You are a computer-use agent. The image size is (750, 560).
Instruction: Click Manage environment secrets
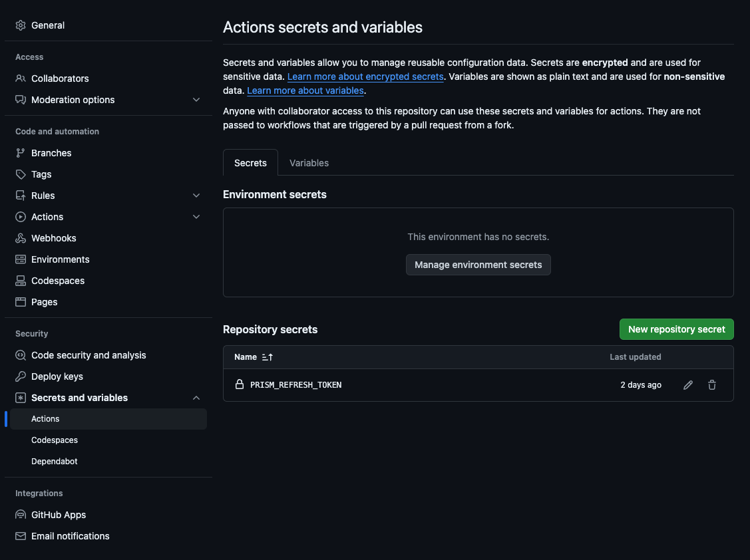478,264
